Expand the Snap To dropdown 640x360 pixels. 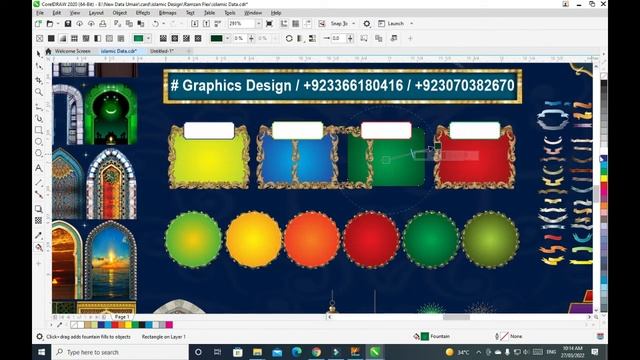353,24
